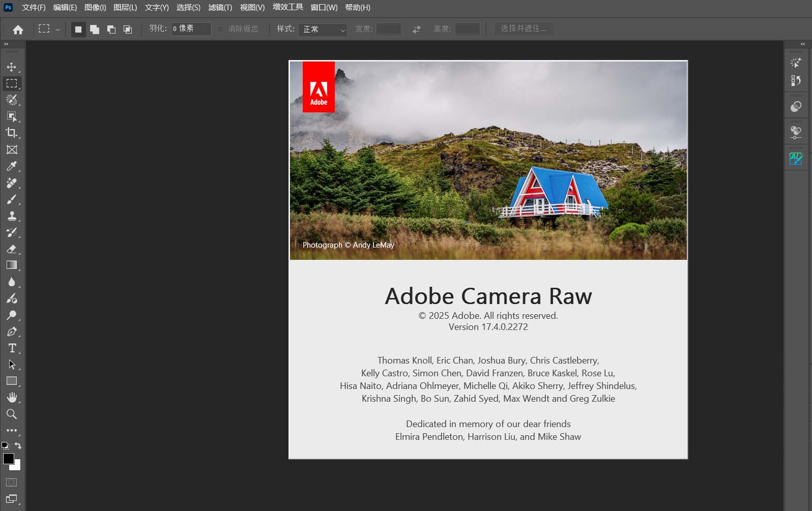Open the Edit Toolbar three-dots menu
Image resolution: width=812 pixels, height=511 pixels.
click(x=12, y=430)
